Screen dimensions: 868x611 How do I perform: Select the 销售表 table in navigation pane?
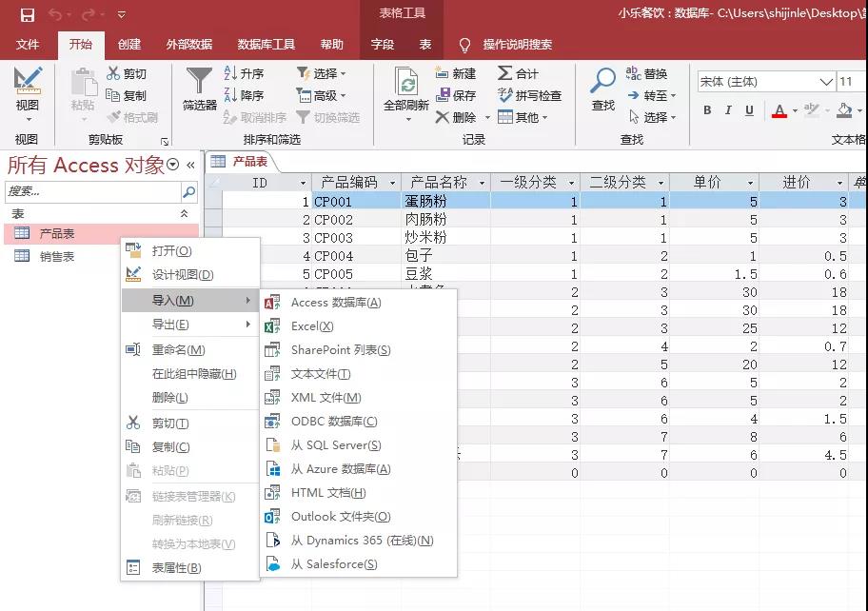(x=101, y=256)
